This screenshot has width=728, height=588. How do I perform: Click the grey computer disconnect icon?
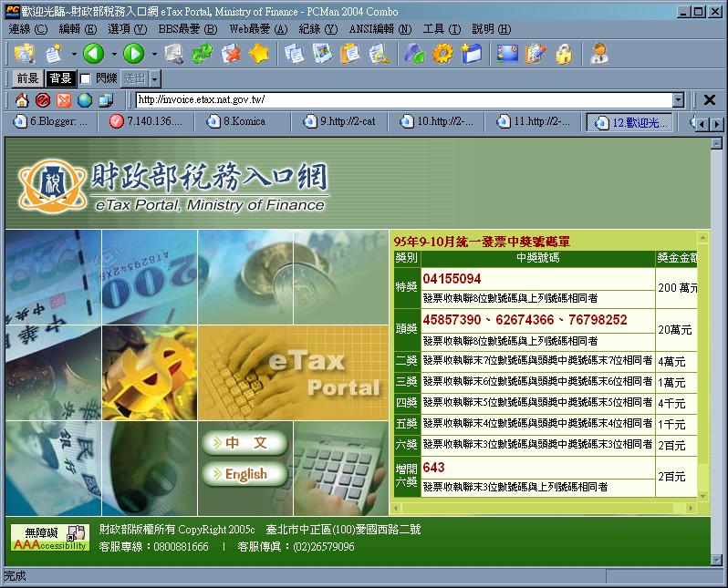click(173, 54)
